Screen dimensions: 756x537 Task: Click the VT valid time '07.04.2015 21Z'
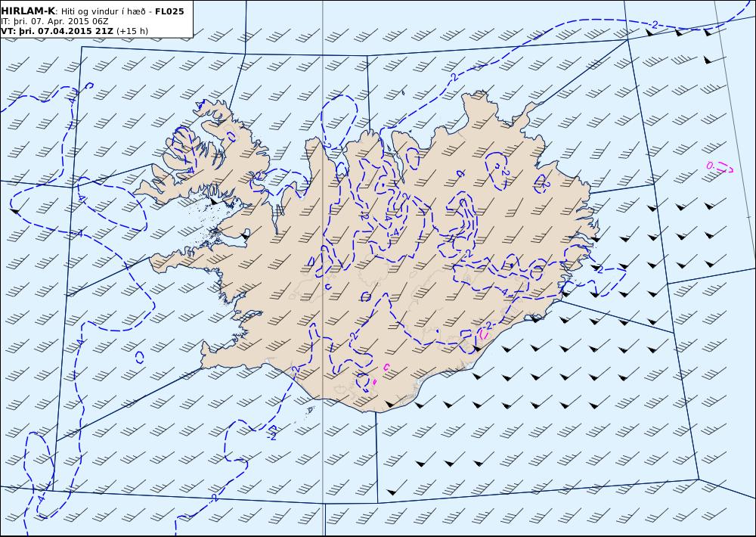[x=75, y=31]
